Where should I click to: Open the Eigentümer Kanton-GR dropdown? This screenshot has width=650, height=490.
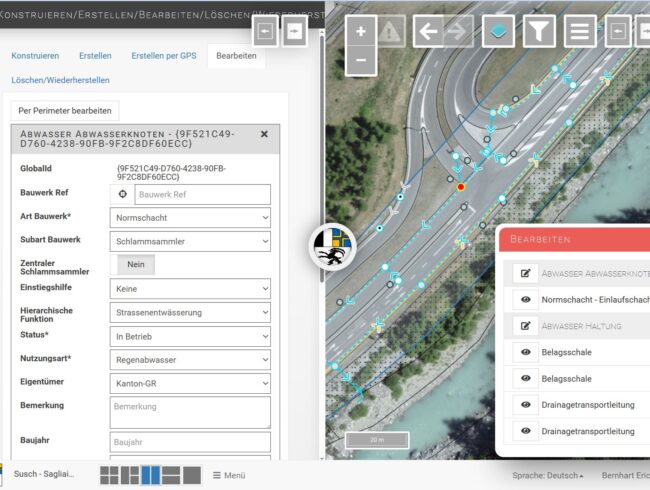pos(189,383)
